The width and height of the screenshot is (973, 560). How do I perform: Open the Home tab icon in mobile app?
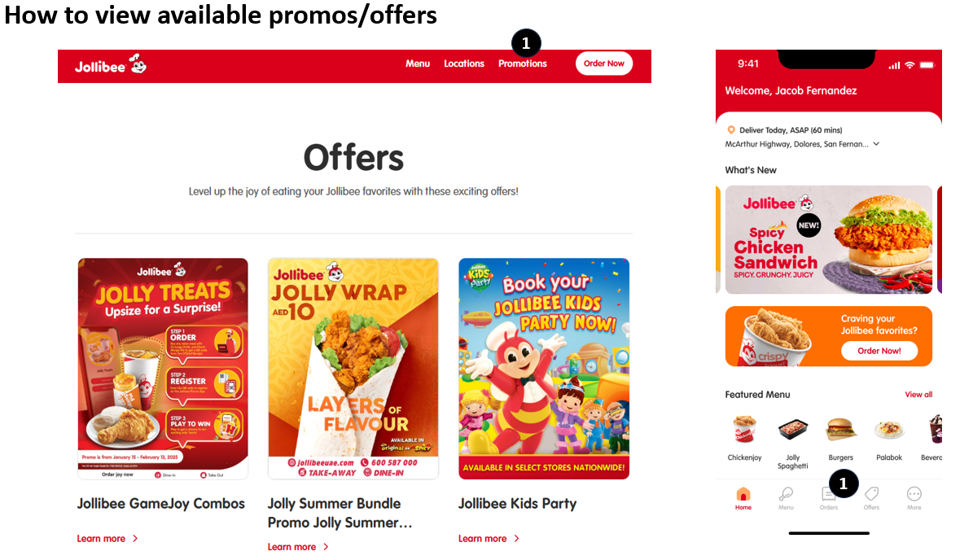coord(743,494)
